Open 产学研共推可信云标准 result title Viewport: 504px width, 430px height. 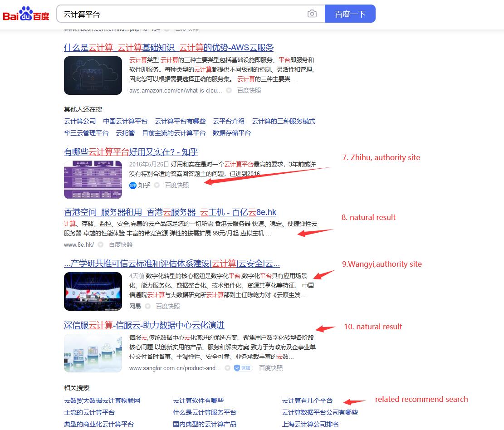pos(172,264)
